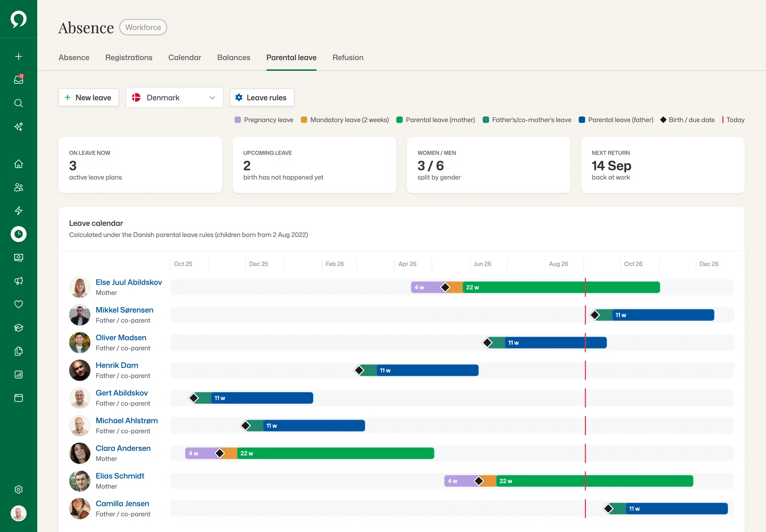
Task: Open Camilla Jensen's name link
Action: coord(123,504)
